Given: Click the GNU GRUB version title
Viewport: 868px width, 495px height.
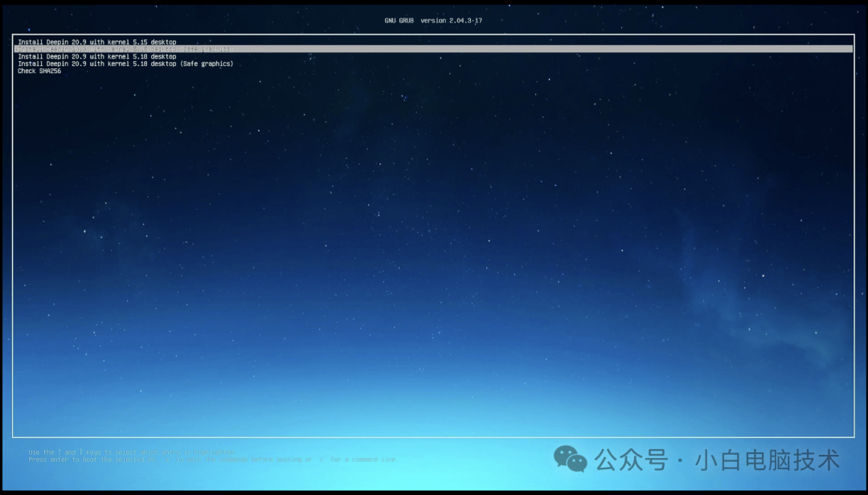Looking at the screenshot, I should click(433, 20).
